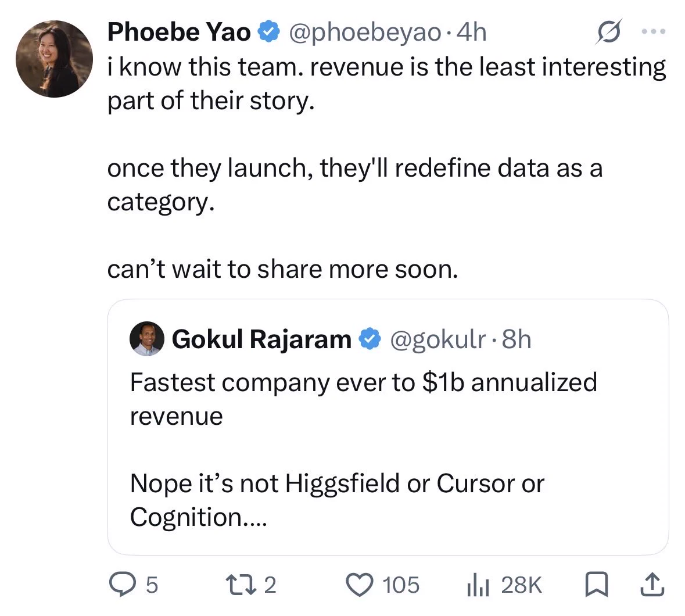
Task: Like the tweet with the heart icon
Action: click(x=360, y=585)
